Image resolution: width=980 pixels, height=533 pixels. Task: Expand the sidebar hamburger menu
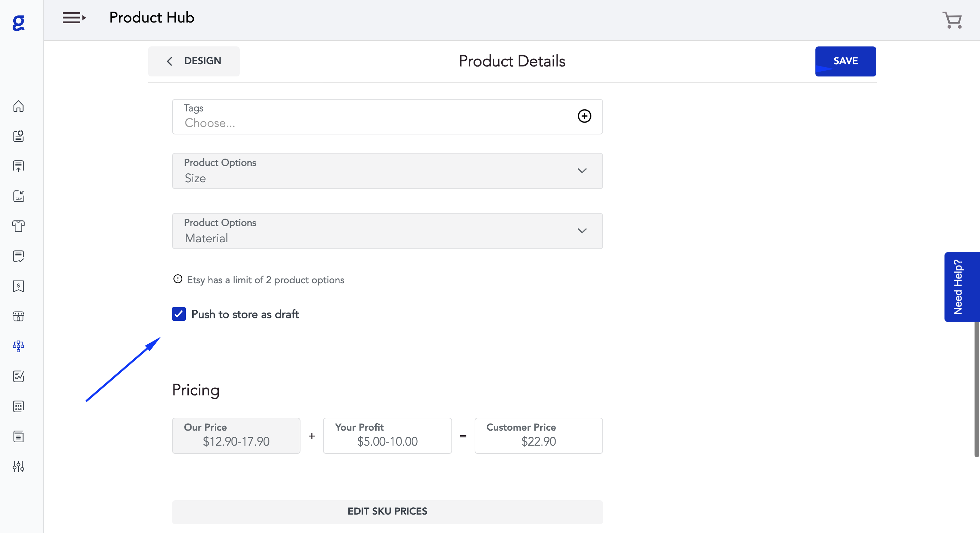point(74,18)
